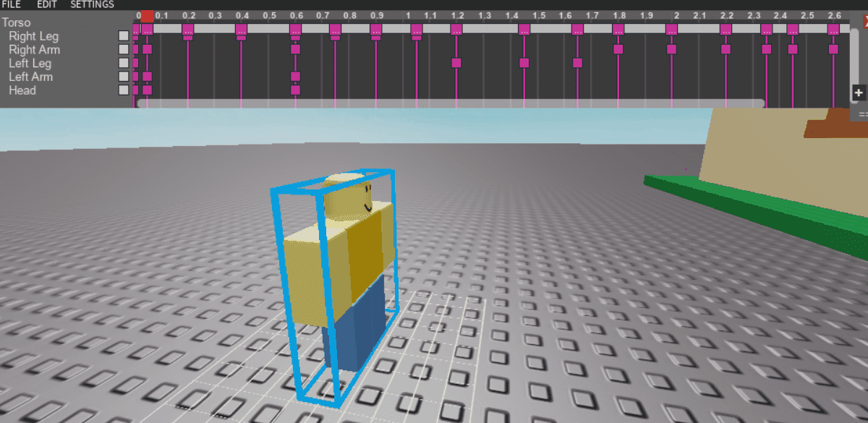This screenshot has width=868, height=423.
Task: Select top-row keyframe near the 2.35 mark
Action: click(766, 29)
